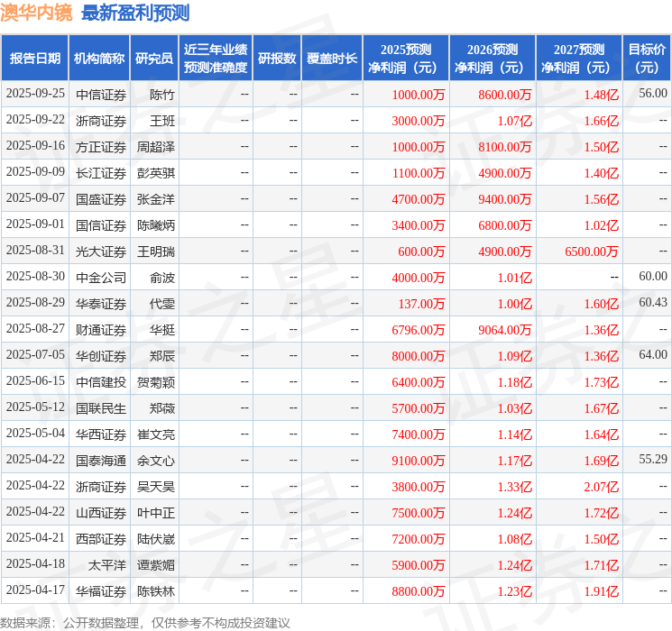Click 国联民生 institution cell
This screenshot has height=631, width=672.
click(x=101, y=408)
